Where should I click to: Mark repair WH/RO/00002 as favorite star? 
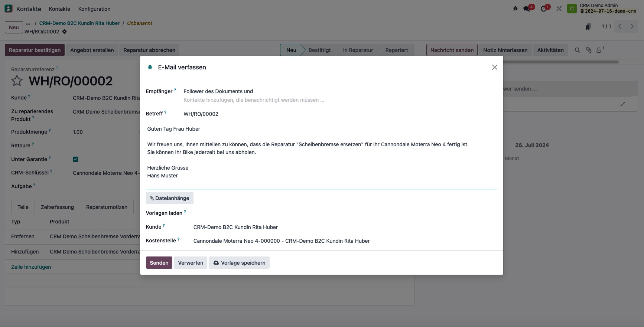click(x=17, y=81)
